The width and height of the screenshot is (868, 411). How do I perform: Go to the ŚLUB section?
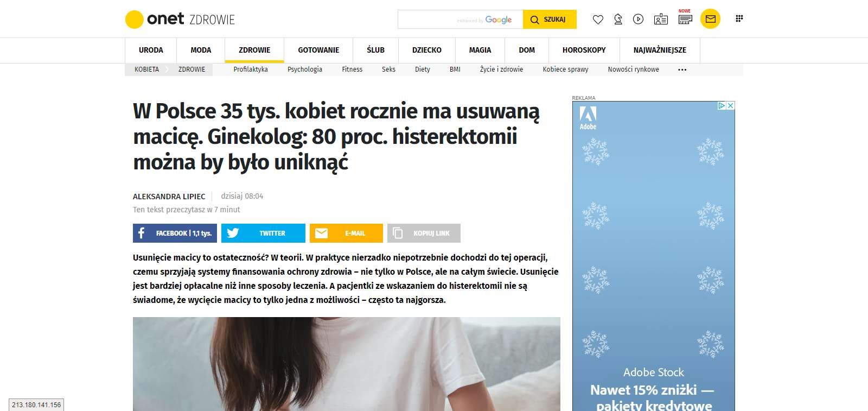tap(375, 50)
